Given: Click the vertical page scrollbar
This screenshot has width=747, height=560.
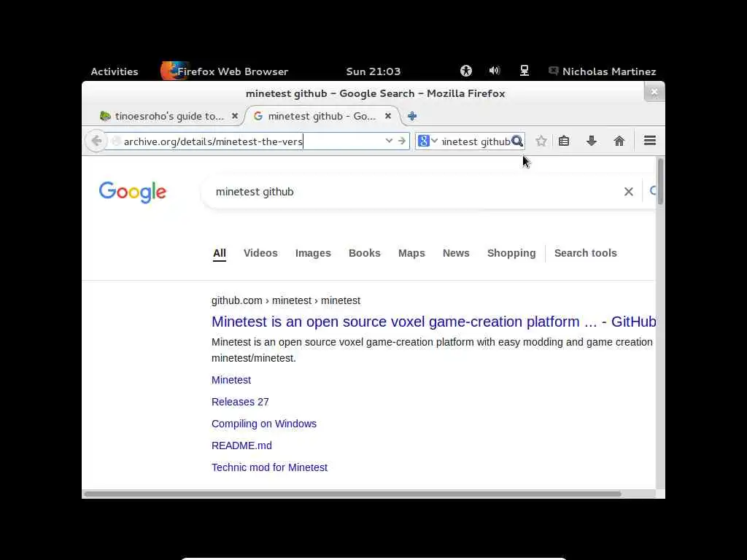Looking at the screenshot, I should click(660, 182).
